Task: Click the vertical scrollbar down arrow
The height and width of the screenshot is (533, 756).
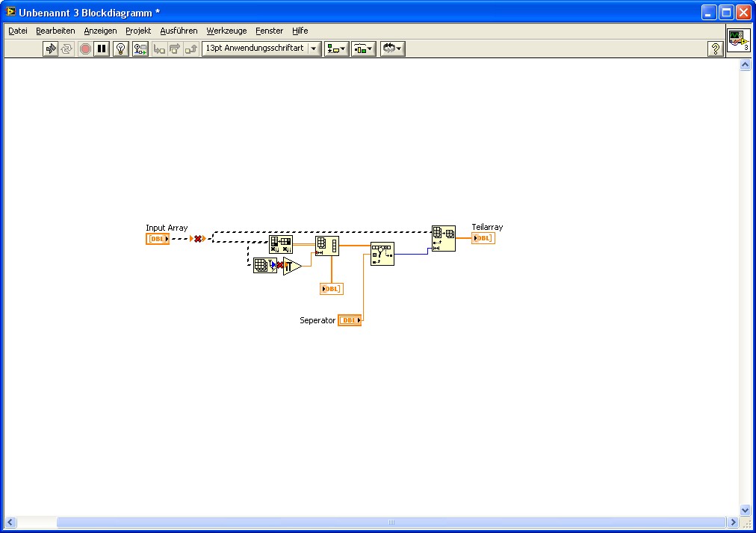Action: (x=745, y=511)
